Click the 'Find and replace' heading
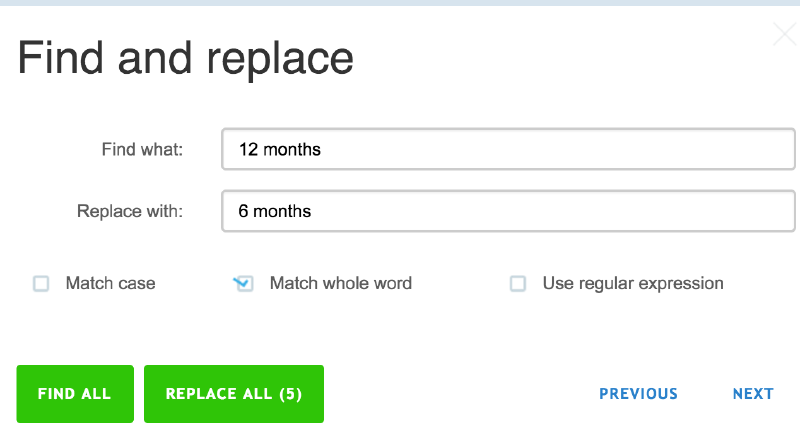The width and height of the screenshot is (800, 437). [x=186, y=58]
